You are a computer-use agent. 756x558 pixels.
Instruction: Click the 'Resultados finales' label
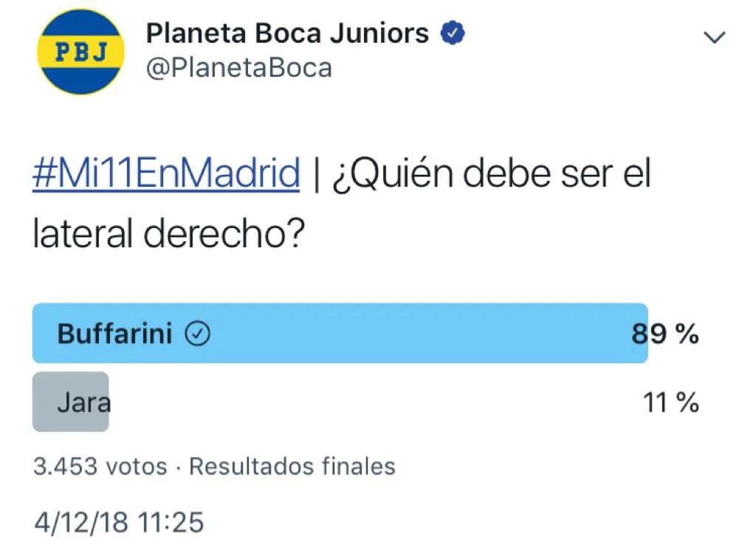point(292,466)
